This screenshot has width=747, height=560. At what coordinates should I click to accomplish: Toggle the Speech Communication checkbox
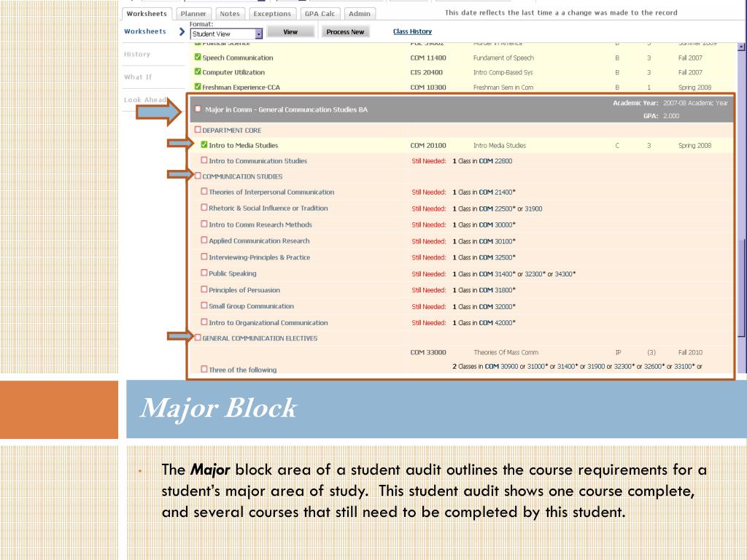click(198, 57)
